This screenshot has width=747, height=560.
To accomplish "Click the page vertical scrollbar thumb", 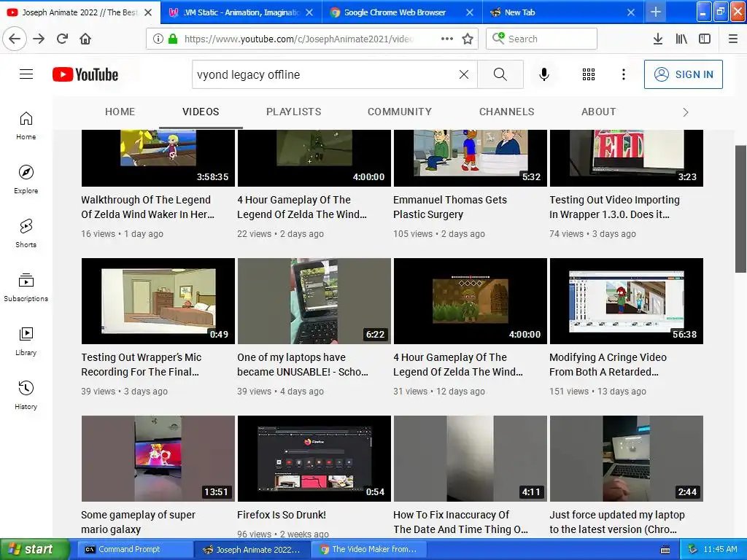I will pos(741,209).
